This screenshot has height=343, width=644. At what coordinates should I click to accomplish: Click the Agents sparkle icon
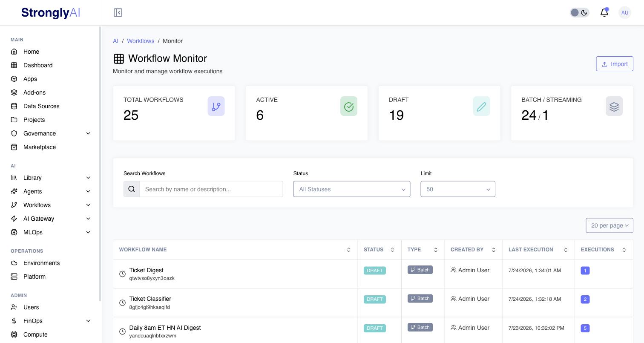[x=14, y=191]
